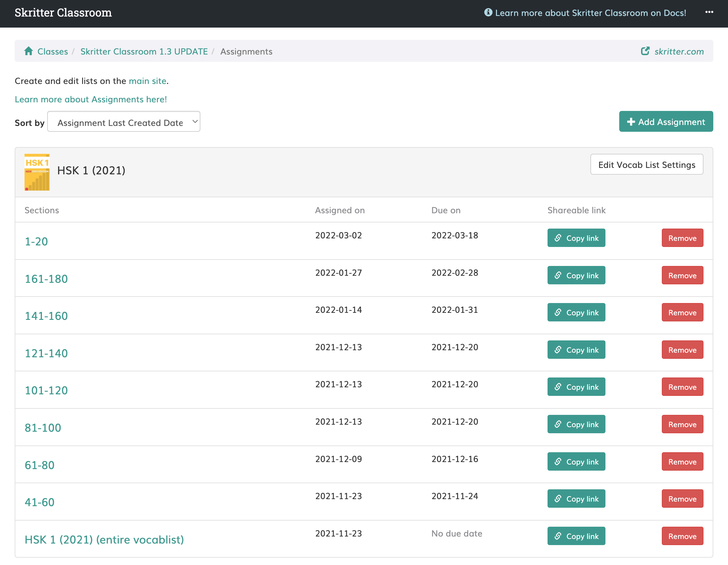Click Learn more about Assignments here
Screen dimensions: 728x565
click(x=91, y=99)
